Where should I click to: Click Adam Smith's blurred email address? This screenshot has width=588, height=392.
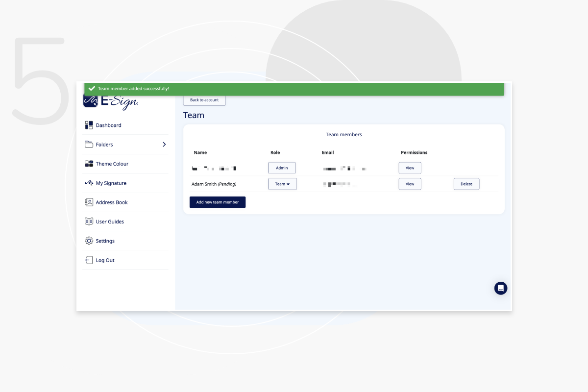(340, 184)
